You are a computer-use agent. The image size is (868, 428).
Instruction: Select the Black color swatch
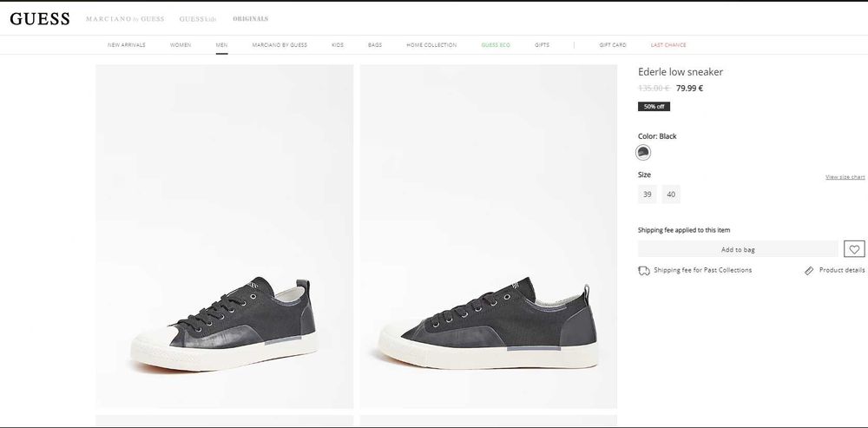(x=643, y=152)
